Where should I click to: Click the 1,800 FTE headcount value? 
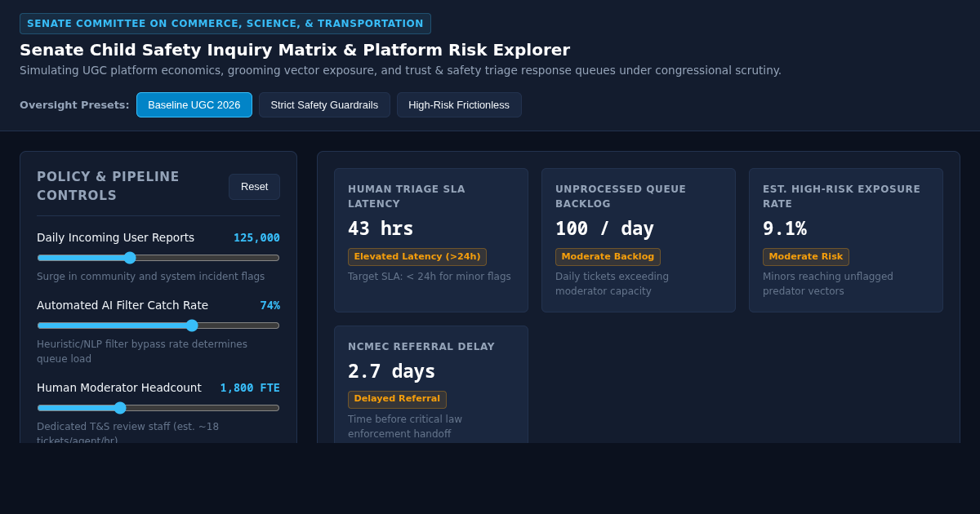click(250, 388)
